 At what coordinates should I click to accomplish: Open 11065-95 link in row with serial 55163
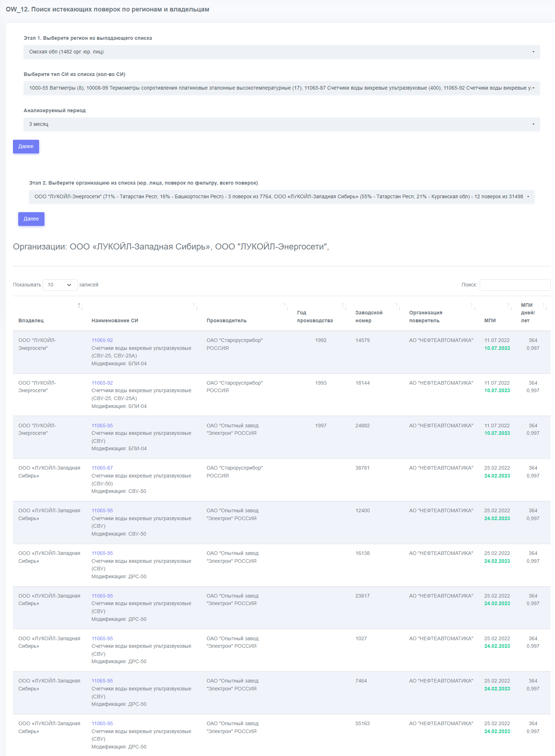pos(102,724)
